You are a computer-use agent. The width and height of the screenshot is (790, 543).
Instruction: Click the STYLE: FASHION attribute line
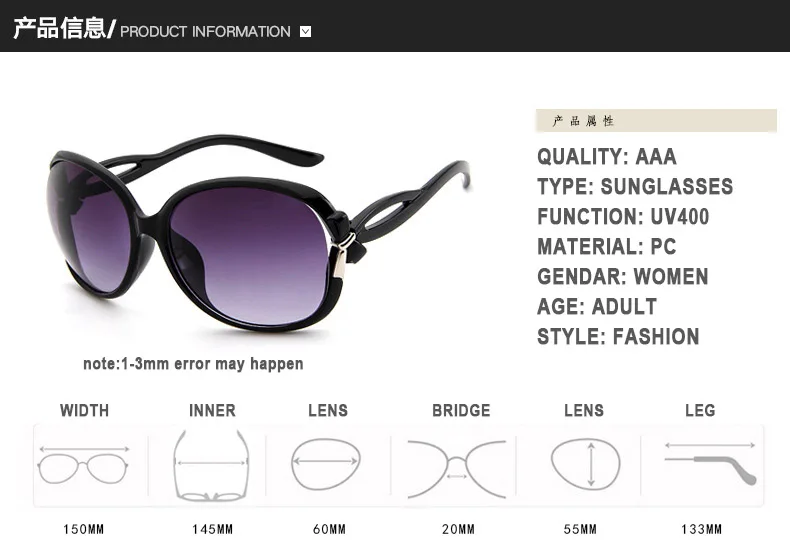618,336
